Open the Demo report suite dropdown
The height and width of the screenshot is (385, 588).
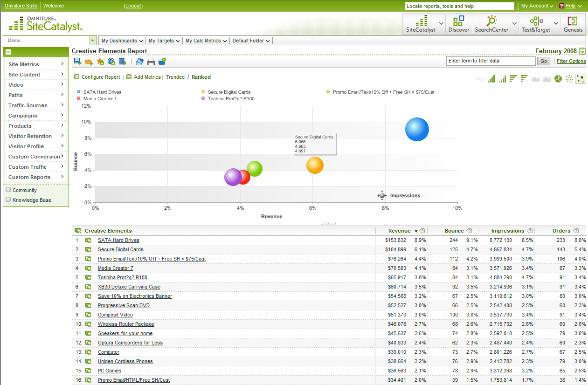(92, 41)
